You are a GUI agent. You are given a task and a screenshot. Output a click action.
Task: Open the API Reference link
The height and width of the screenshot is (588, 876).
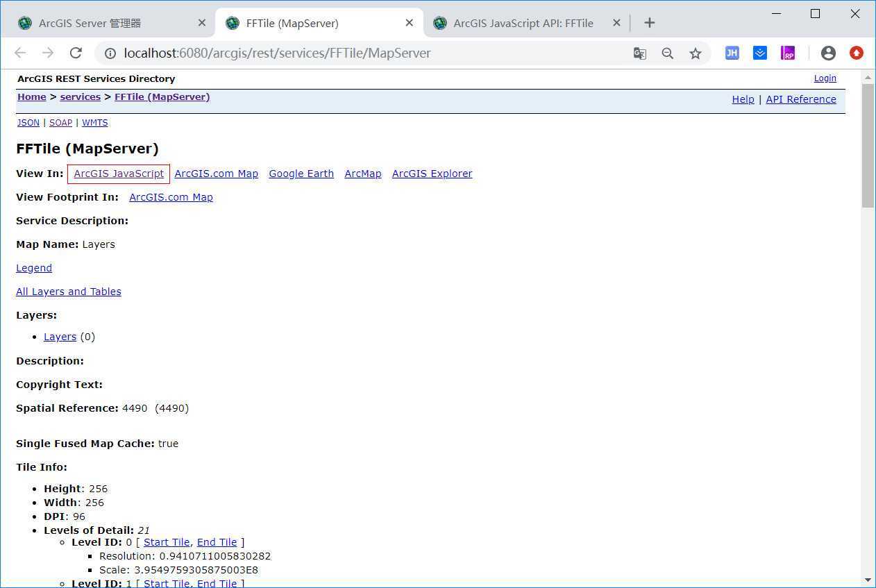[x=801, y=99]
